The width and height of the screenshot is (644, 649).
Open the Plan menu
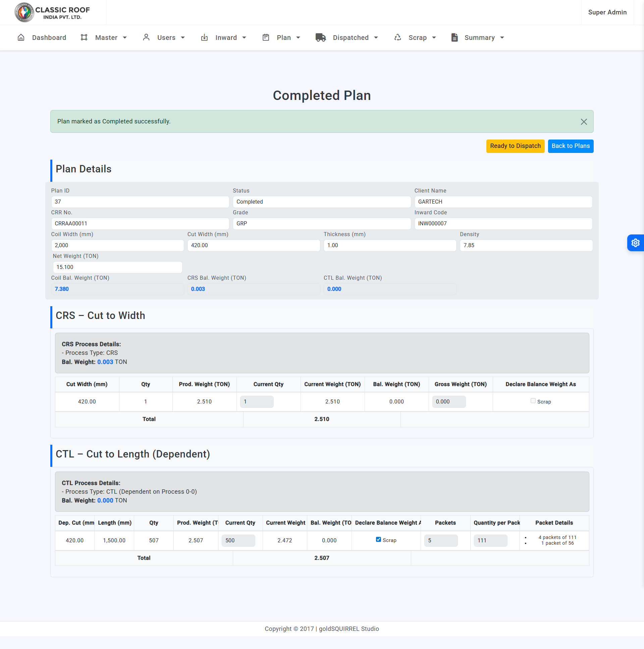coord(283,38)
